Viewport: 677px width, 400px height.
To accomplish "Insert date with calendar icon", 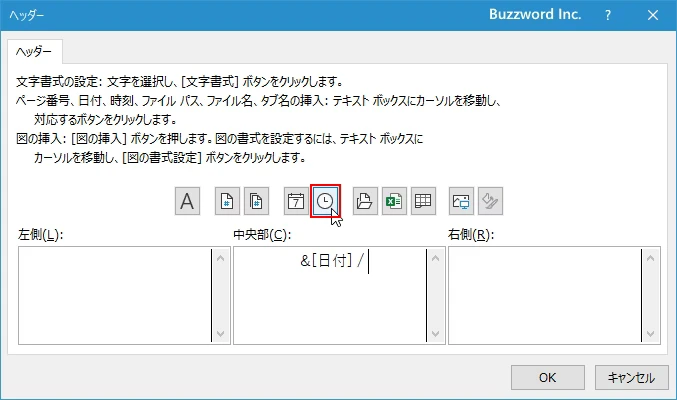I will (x=296, y=201).
